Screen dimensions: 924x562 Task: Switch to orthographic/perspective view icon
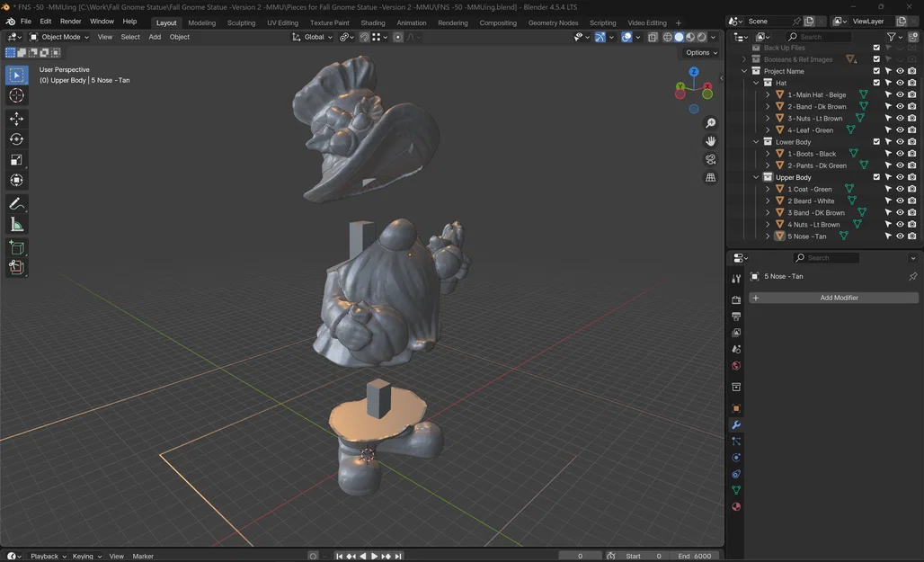710,178
